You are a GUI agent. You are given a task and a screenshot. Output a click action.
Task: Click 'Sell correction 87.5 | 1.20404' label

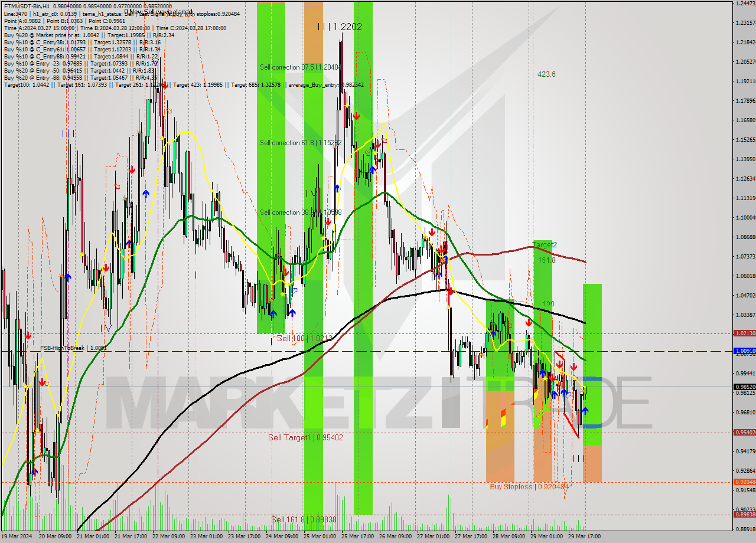click(x=300, y=67)
